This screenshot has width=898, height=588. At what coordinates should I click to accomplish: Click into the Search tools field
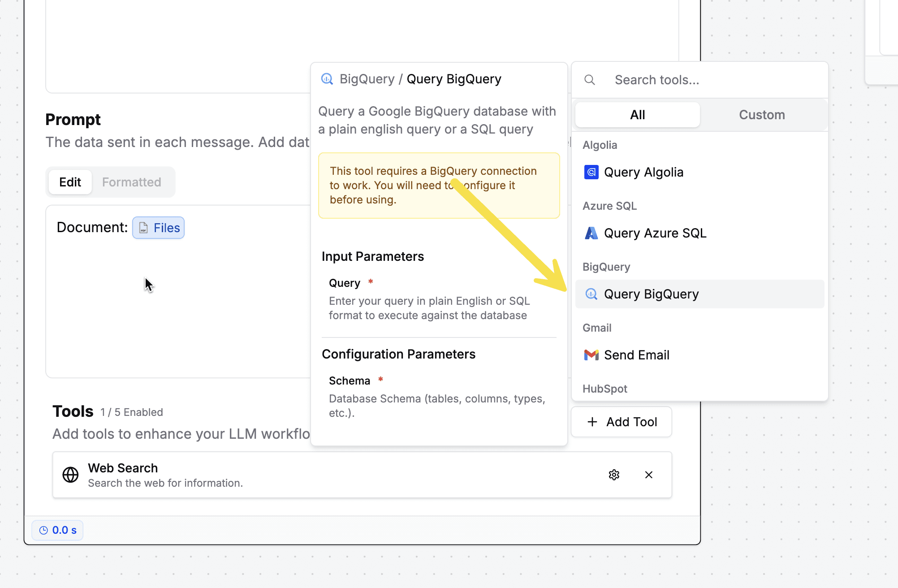[x=700, y=80]
